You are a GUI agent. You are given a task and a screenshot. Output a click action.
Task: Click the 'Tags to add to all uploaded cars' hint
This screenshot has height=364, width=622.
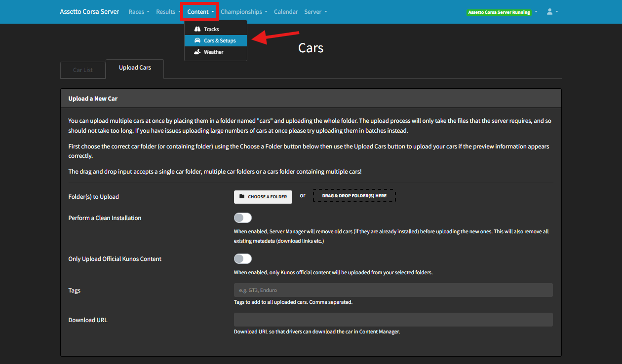click(x=293, y=302)
